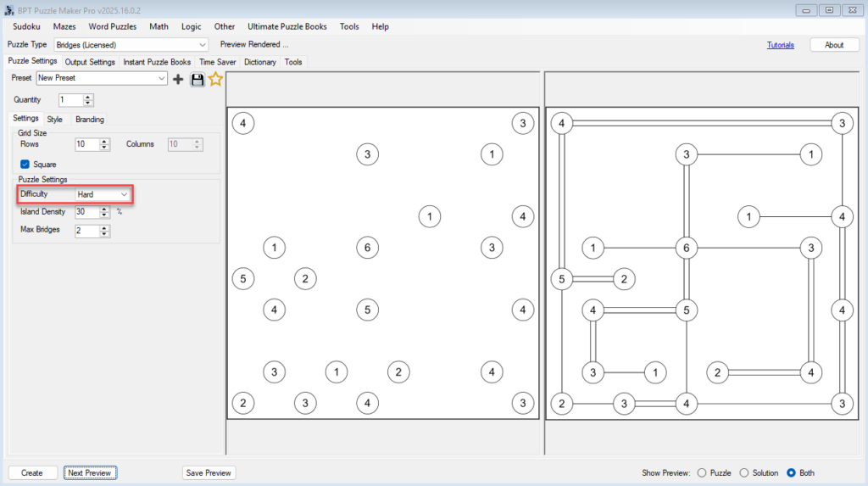
Task: Click the plus icon to add preset
Action: (178, 79)
